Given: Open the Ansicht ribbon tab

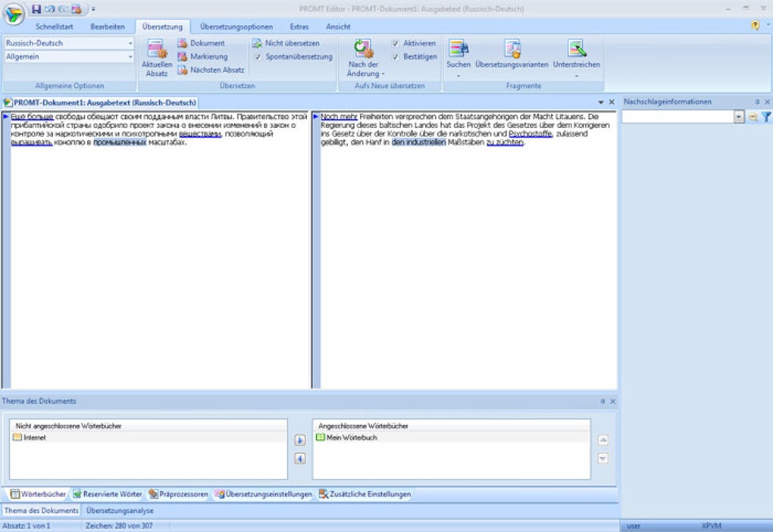Looking at the screenshot, I should (338, 27).
